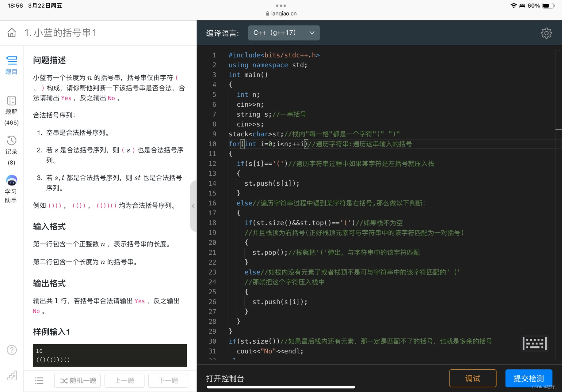This screenshot has width=562, height=392.
Task: Click the lanqiao.cn address bar
Action: [x=281, y=13]
